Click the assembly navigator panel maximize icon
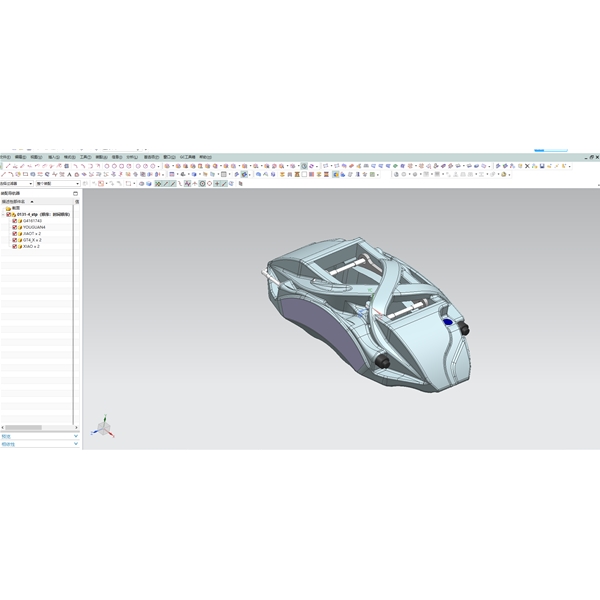The width and height of the screenshot is (600, 600). tap(75, 193)
